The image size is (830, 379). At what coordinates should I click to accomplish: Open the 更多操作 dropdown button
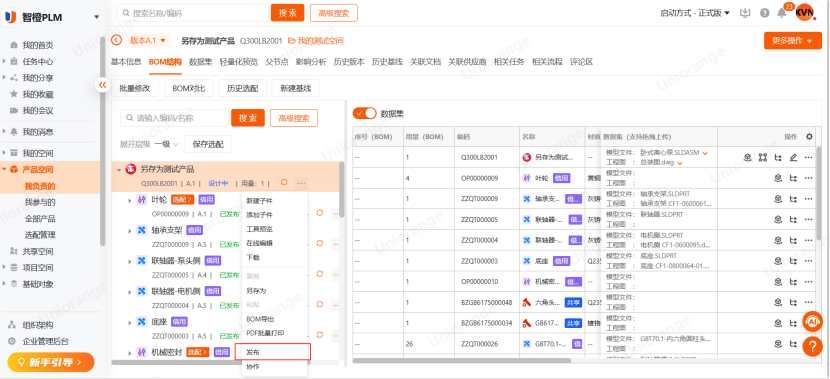pyautogui.click(x=792, y=41)
